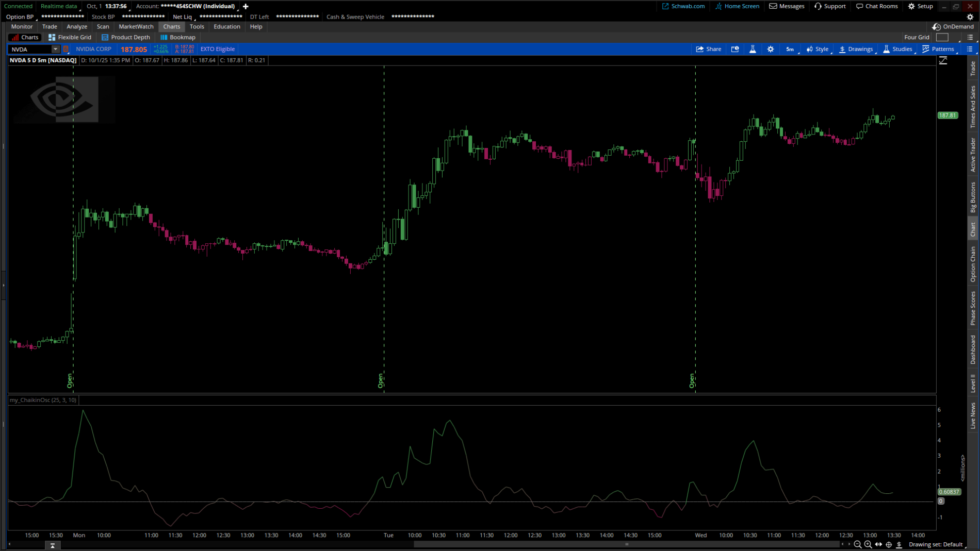Open Messages from the top bar
This screenshot has width=980, height=551.
[x=786, y=6]
